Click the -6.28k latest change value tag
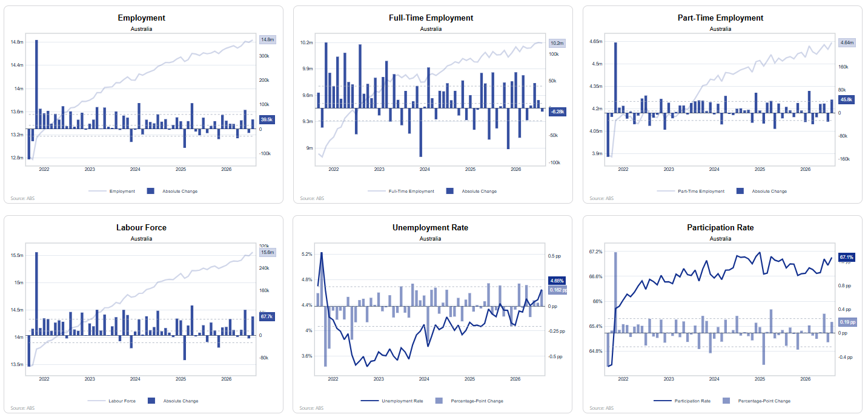Viewport: 868px width, 417px height. click(557, 112)
